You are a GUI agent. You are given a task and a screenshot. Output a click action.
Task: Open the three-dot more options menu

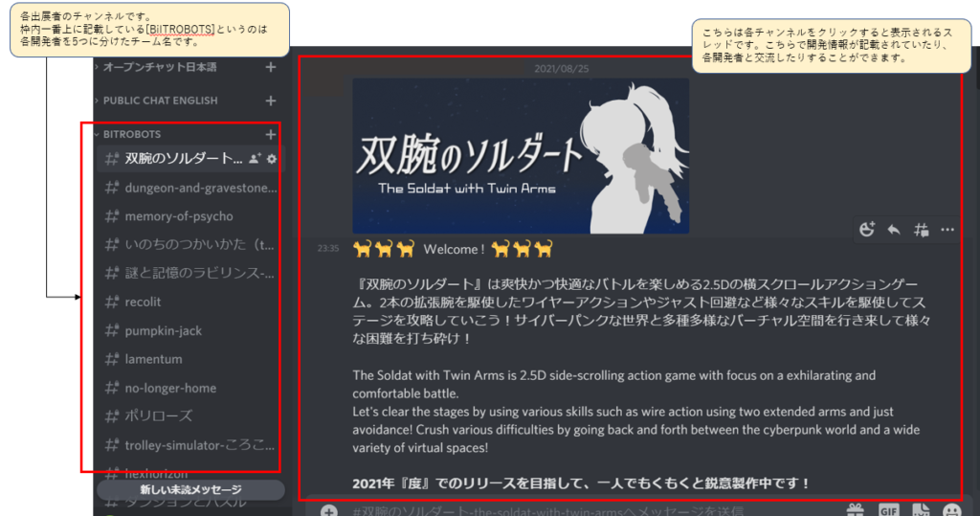click(x=947, y=229)
